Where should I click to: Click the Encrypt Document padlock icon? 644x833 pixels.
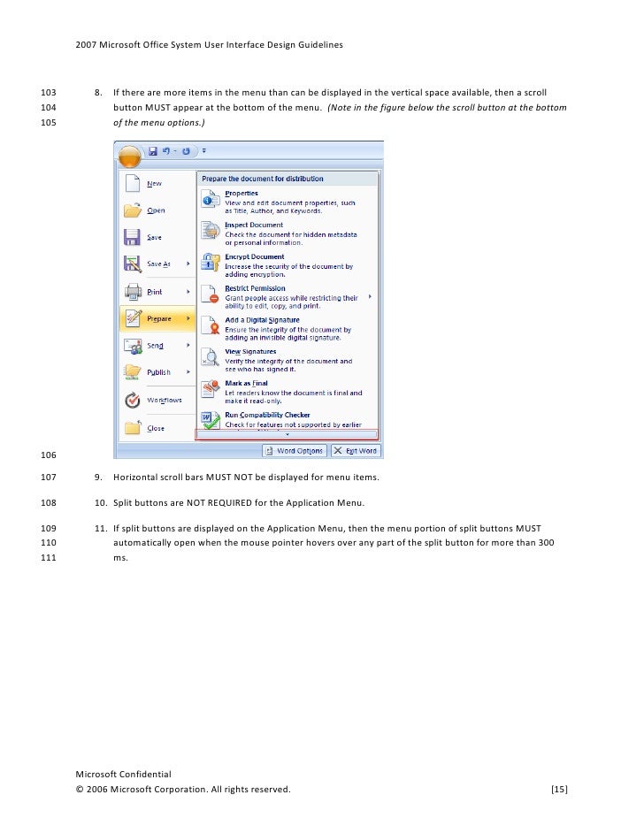click(211, 262)
